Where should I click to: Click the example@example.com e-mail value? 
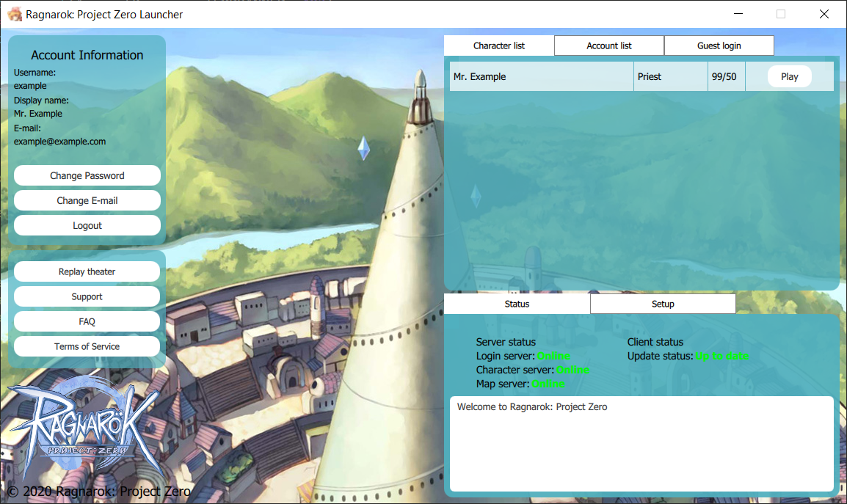60,142
